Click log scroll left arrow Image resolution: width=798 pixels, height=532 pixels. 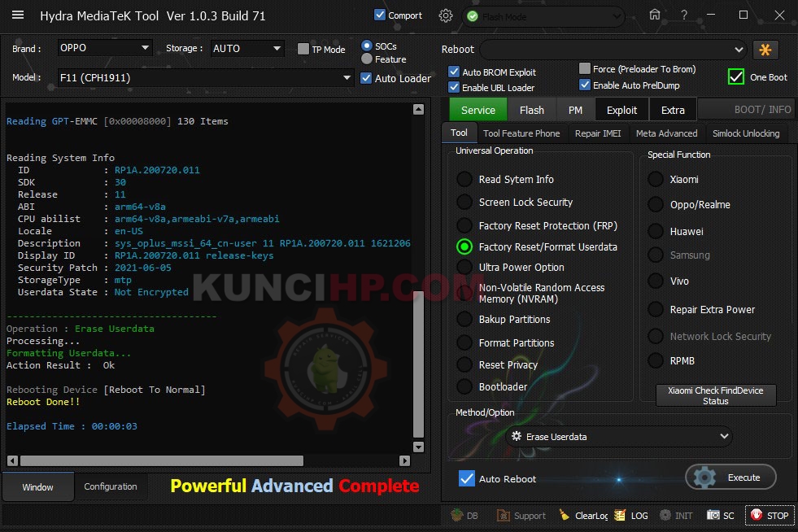pos(13,460)
